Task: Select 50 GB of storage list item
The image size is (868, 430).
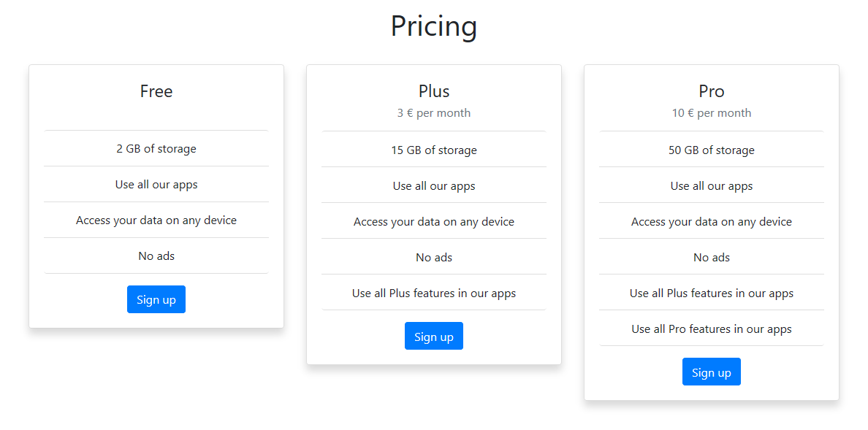Action: coord(711,150)
